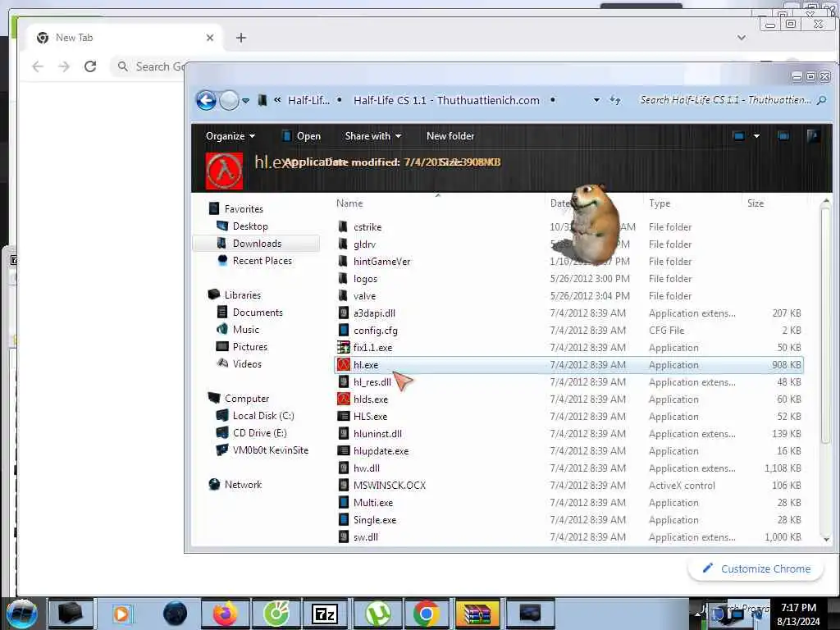This screenshot has width=840, height=630.
Task: Click the large hl.exe lambda icon in details pane
Action: click(225, 171)
